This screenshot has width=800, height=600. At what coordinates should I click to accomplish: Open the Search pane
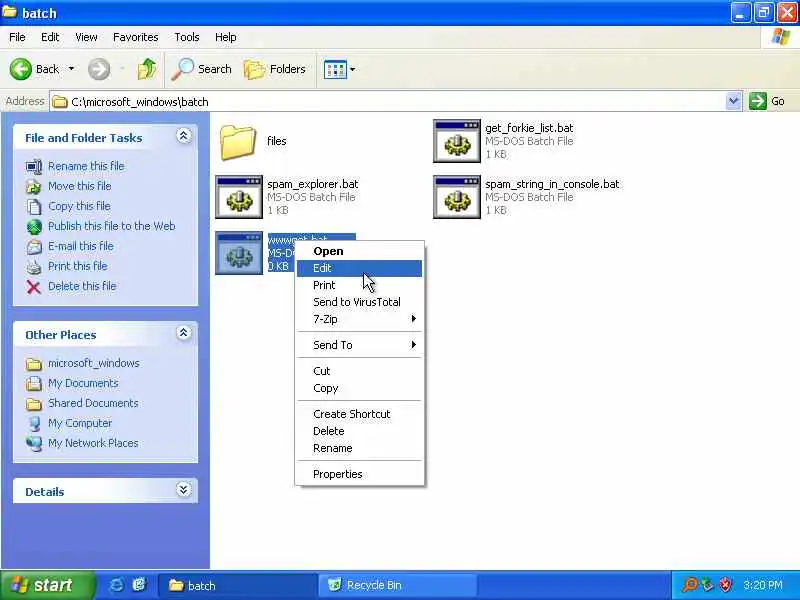202,69
